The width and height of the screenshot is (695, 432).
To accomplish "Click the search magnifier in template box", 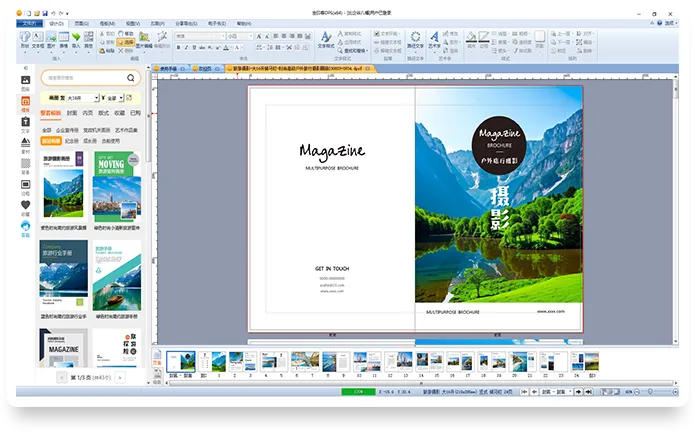I will point(131,78).
